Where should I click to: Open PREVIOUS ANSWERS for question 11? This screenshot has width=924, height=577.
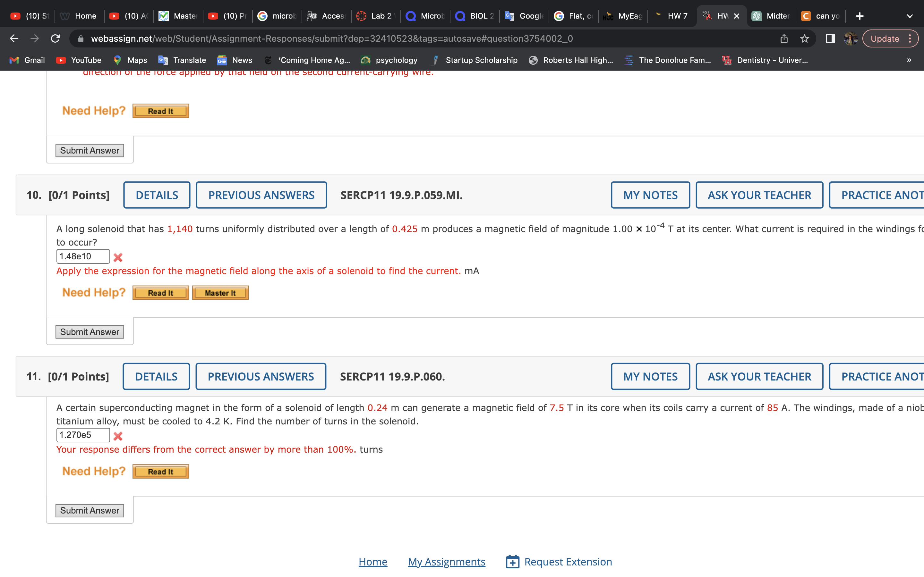[x=261, y=376]
